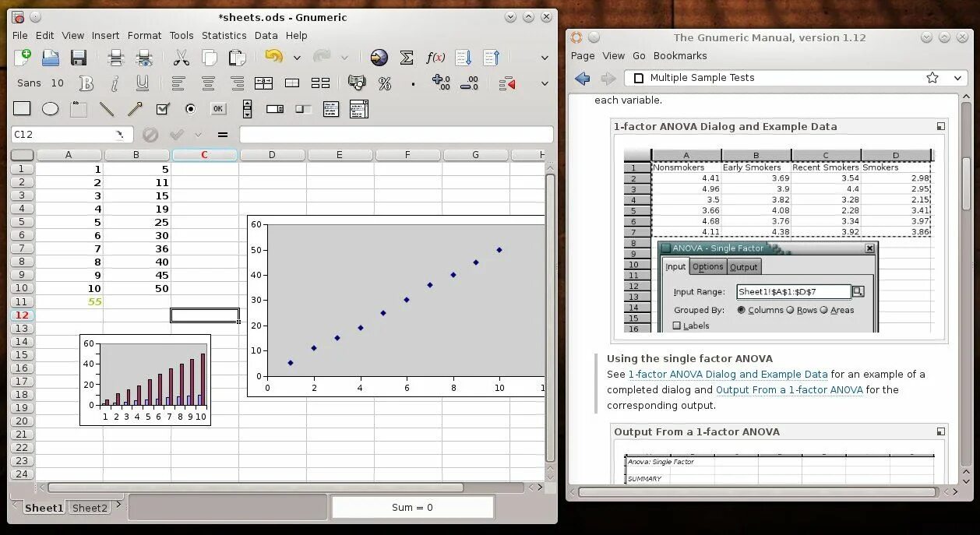This screenshot has height=535, width=980.
Task: Select the rectangle drawing object
Action: pyautogui.click(x=22, y=109)
